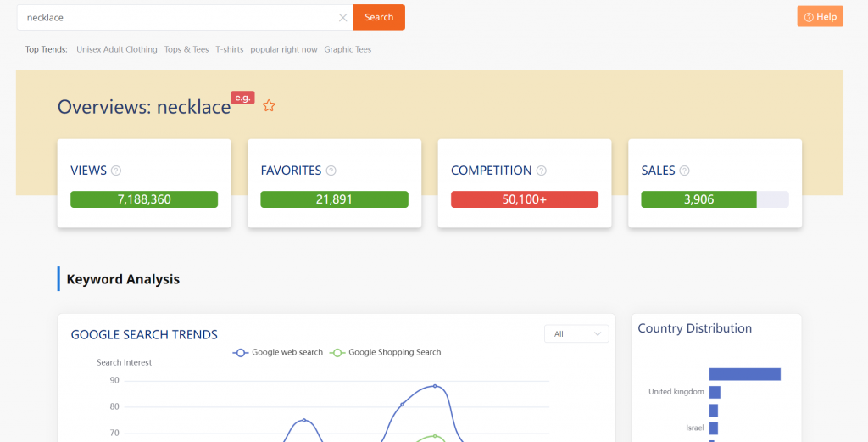The height and width of the screenshot is (442, 868).
Task: Click the orange Search button
Action: [379, 17]
